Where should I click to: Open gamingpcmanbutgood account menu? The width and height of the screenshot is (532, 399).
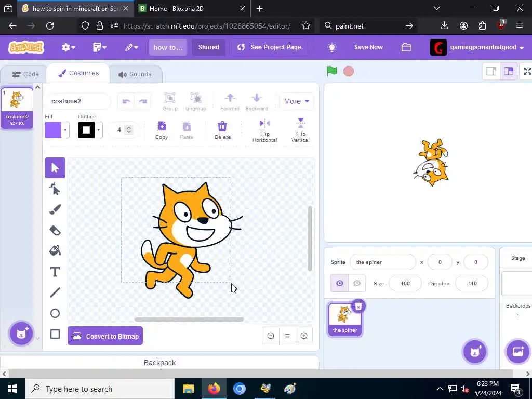click(477, 47)
